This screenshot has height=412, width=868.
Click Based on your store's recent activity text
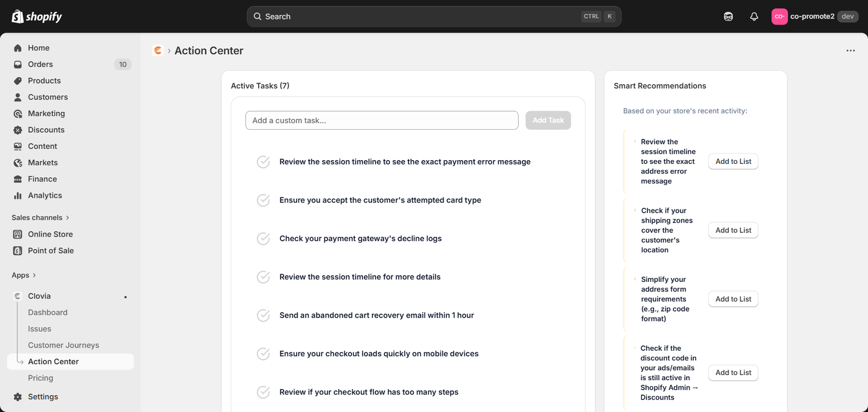[685, 111]
